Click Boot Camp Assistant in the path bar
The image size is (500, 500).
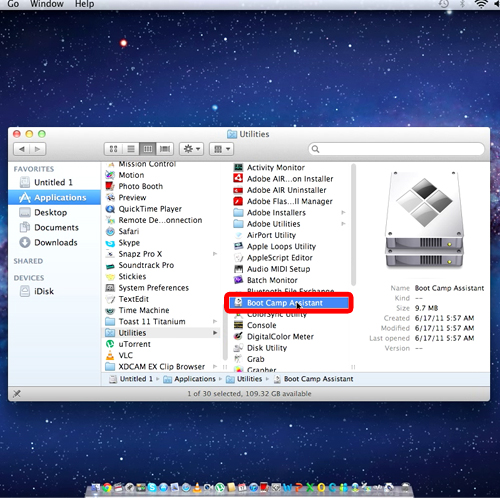point(313,379)
